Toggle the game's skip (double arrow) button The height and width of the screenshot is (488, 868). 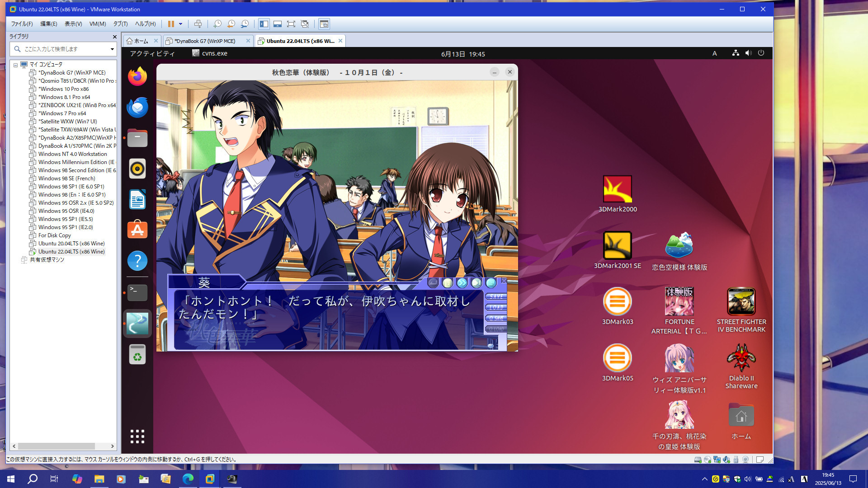(462, 283)
